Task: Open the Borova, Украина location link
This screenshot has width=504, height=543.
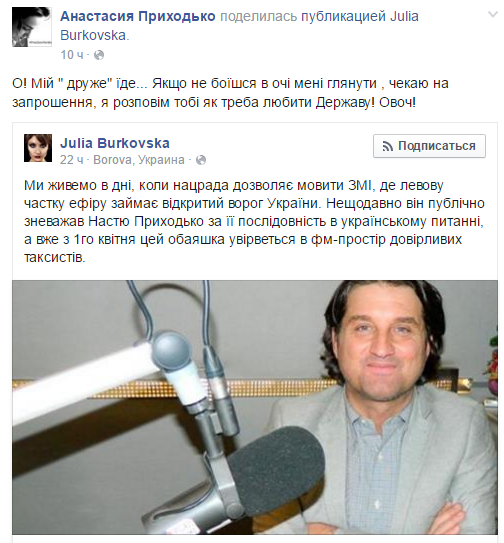Action: tap(139, 160)
